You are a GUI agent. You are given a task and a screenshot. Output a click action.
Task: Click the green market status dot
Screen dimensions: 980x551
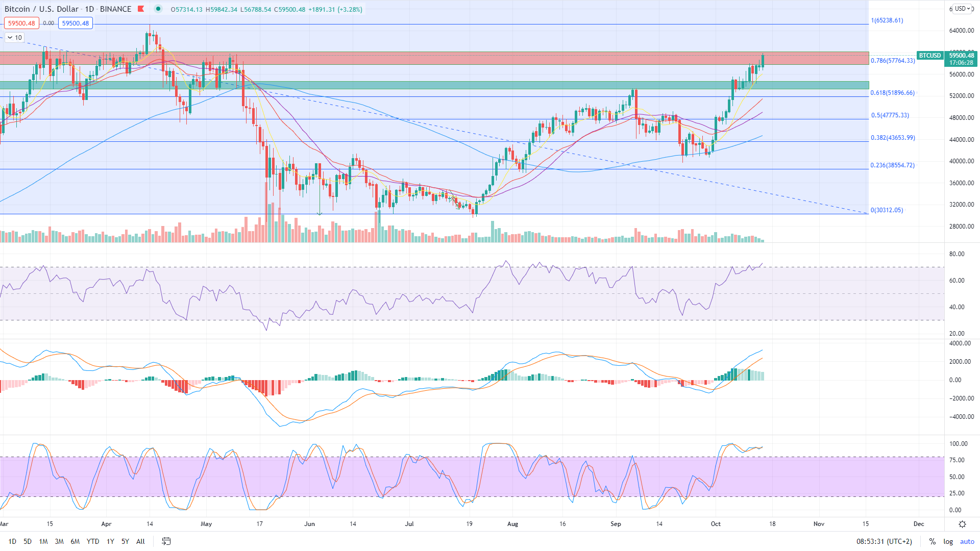pos(158,9)
